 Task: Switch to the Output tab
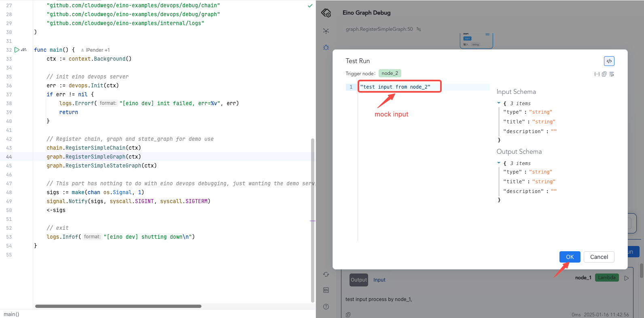[x=359, y=280]
